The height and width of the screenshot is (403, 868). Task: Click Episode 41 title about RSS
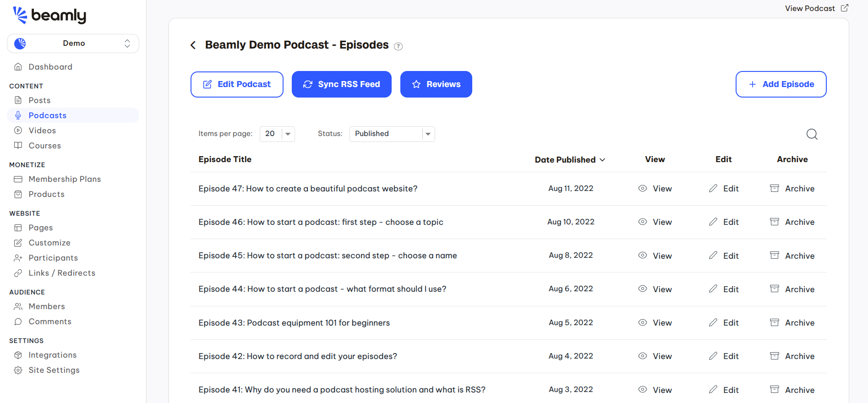point(342,390)
